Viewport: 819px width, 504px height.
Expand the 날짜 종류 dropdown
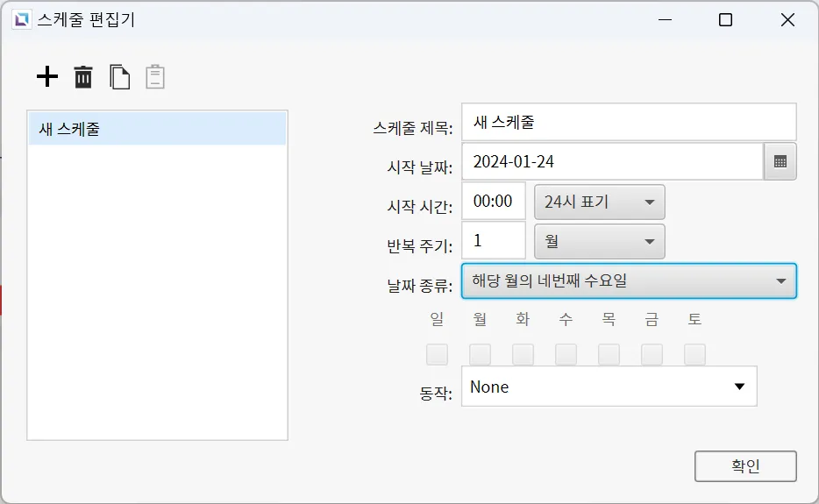coord(628,281)
